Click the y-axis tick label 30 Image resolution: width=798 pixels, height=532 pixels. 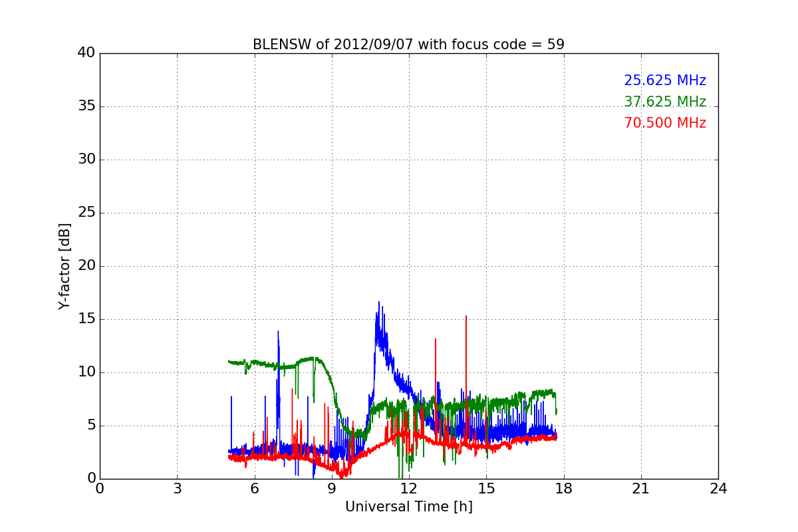(x=86, y=160)
